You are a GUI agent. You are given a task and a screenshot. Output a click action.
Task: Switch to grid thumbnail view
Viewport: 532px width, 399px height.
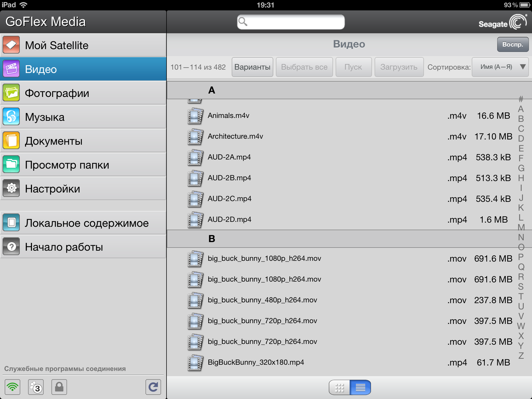pos(339,388)
